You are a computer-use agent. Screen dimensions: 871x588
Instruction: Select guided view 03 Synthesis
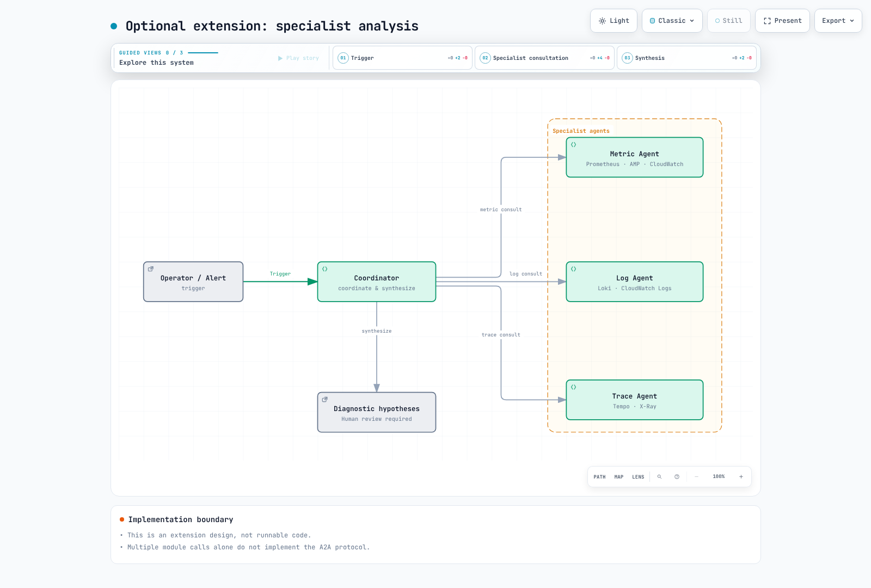tap(686, 58)
